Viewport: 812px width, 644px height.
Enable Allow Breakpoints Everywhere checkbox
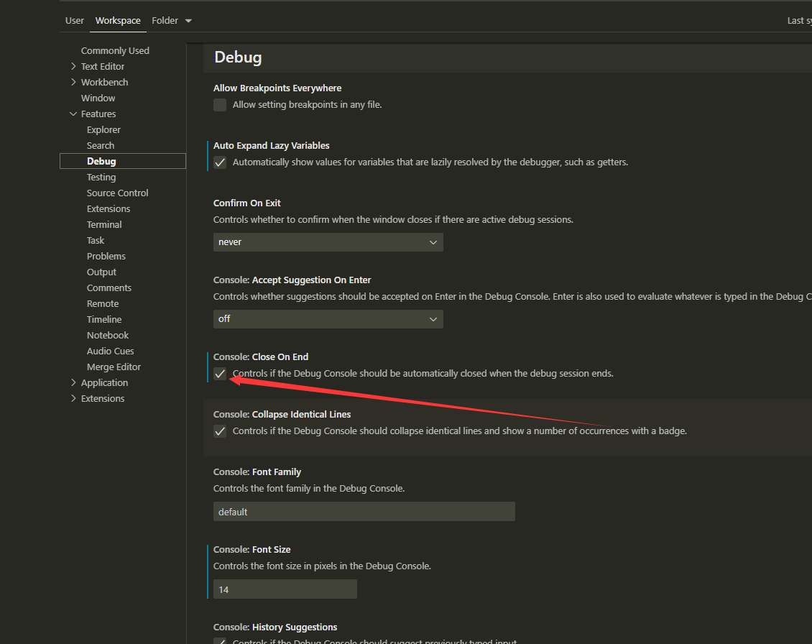coord(220,105)
